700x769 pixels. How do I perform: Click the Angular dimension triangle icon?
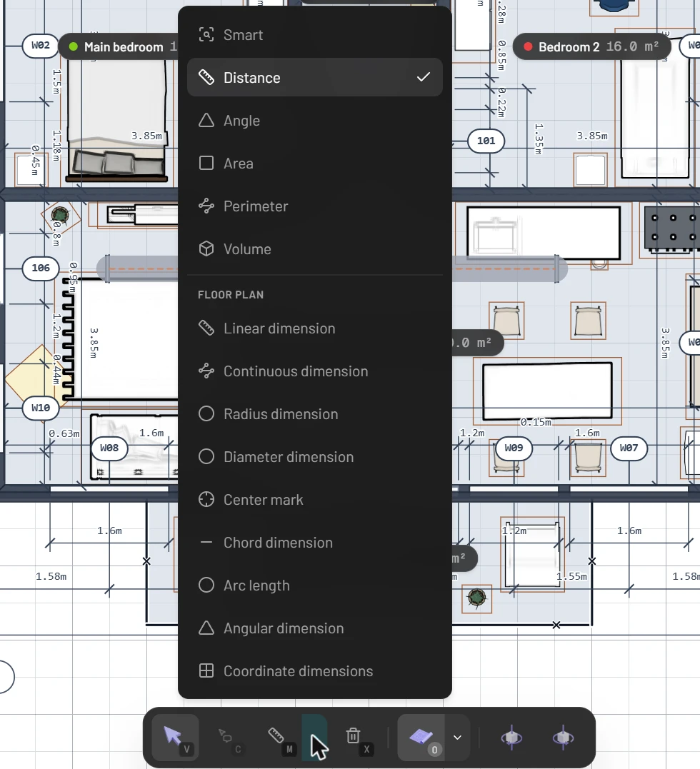pos(206,628)
